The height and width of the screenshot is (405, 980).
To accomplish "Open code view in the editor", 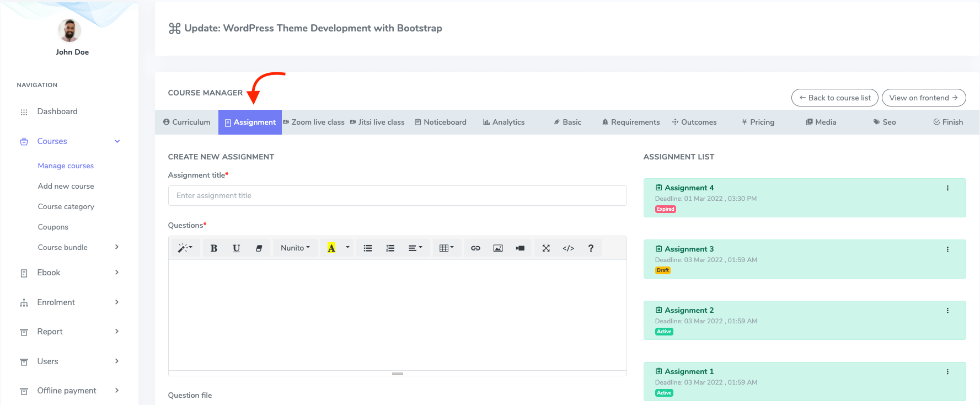I will point(569,248).
